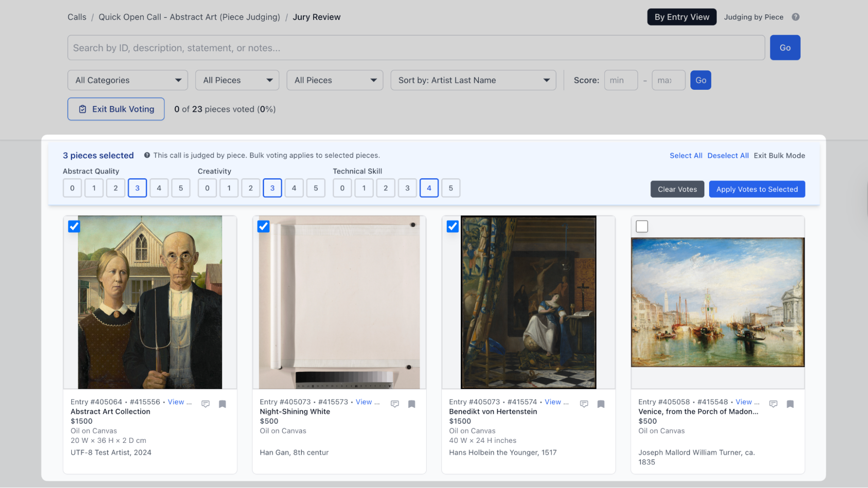Set Abstract Quality score to 4
The height and width of the screenshot is (488, 868).
[x=159, y=188]
